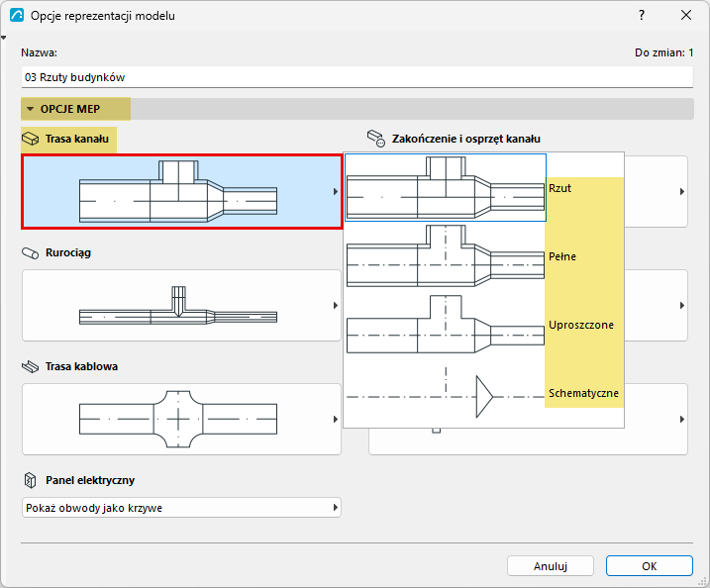Click the Rurociąg section label
Viewport: 710px width, 588px height.
click(x=68, y=252)
